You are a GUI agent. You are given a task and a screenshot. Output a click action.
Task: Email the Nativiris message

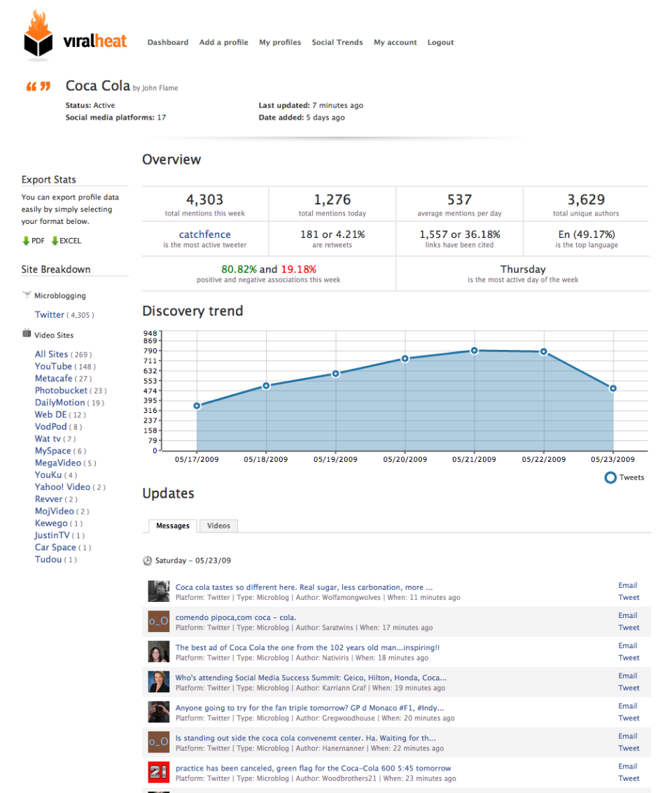click(627, 645)
